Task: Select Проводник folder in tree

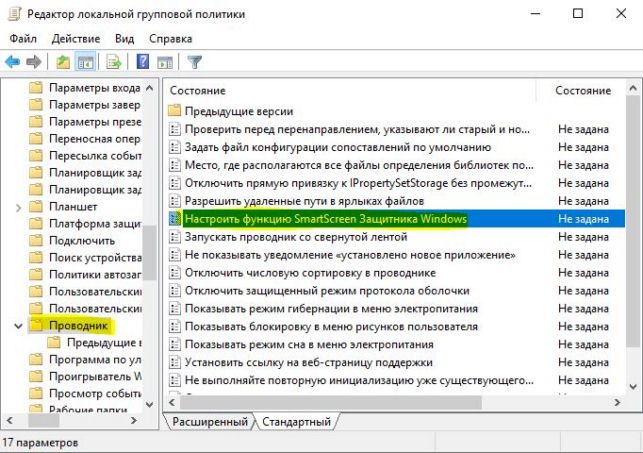Action: click(78, 326)
